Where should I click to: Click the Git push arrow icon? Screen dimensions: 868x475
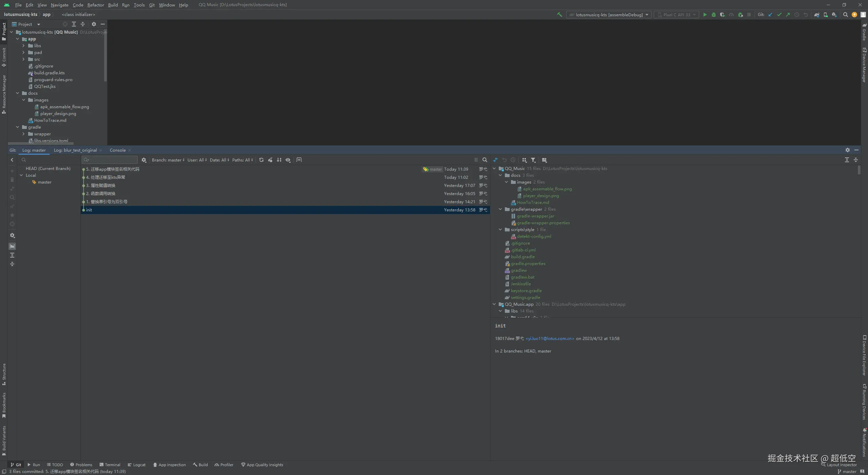coord(788,15)
